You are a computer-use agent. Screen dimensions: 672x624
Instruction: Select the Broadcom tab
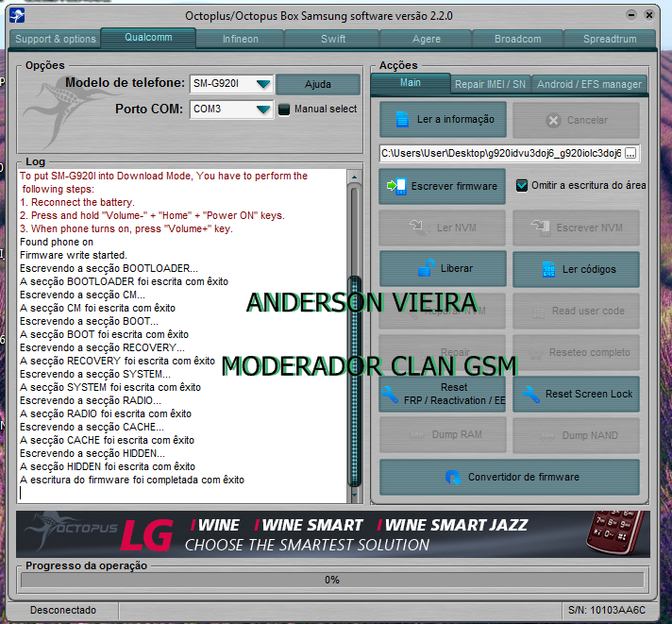click(518, 39)
